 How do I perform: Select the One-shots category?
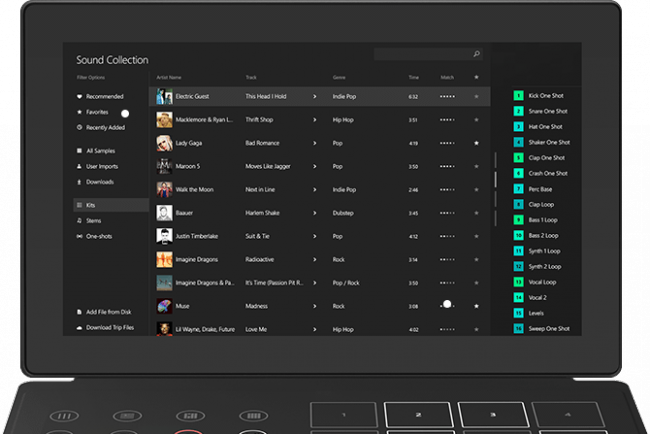pos(99,236)
